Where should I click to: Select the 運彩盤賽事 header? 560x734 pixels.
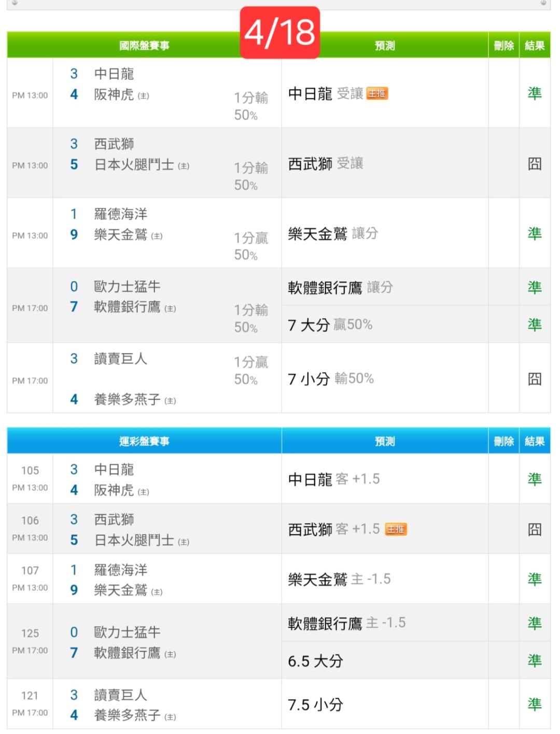(144, 441)
